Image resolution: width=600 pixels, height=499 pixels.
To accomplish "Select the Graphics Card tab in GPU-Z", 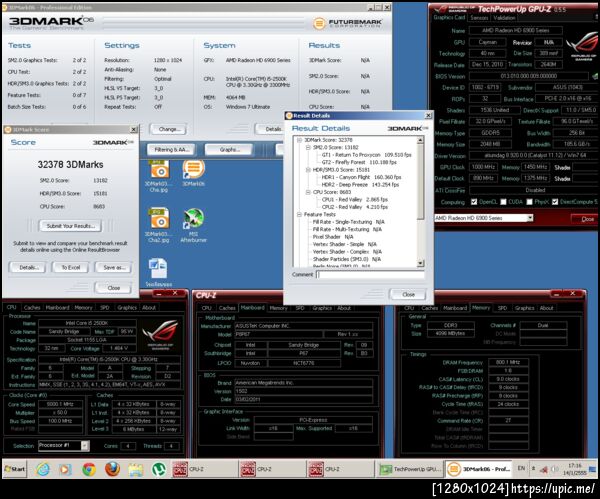I will (449, 17).
